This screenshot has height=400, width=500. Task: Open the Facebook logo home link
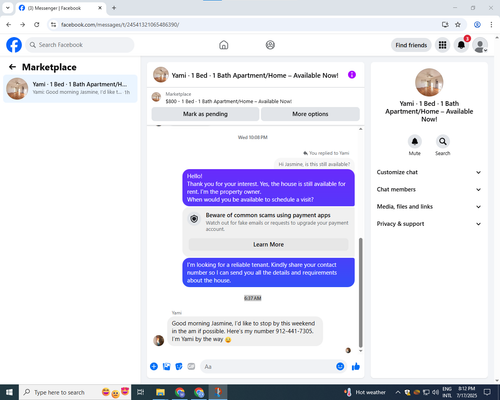[x=14, y=45]
